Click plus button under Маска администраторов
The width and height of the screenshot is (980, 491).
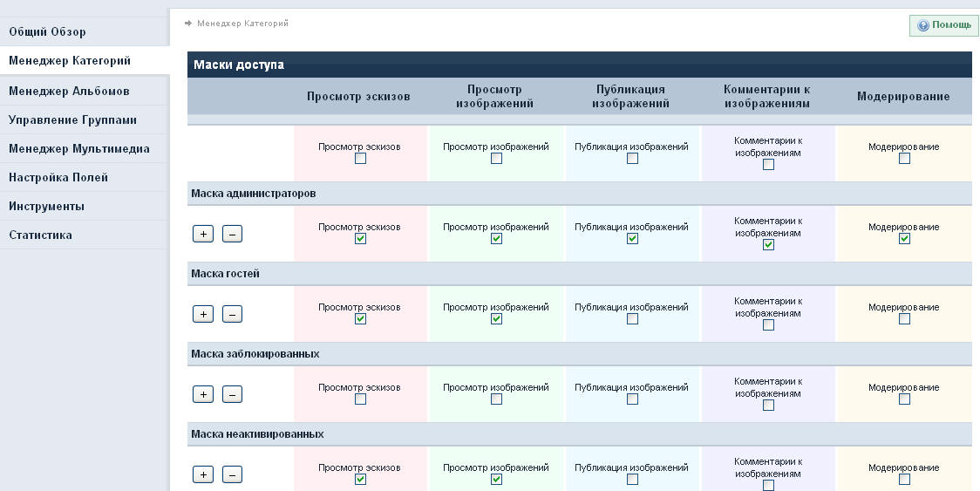coord(202,234)
